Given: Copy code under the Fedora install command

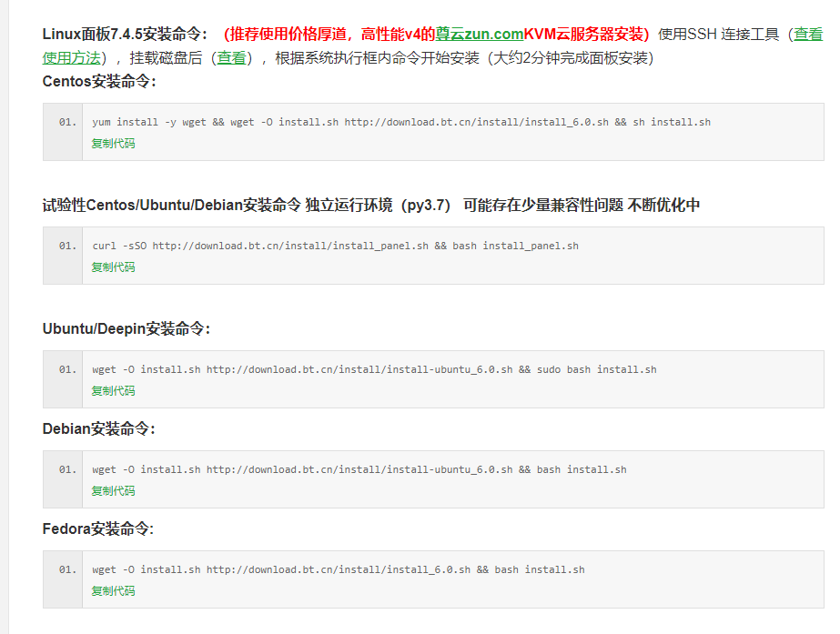Looking at the screenshot, I should (113, 591).
